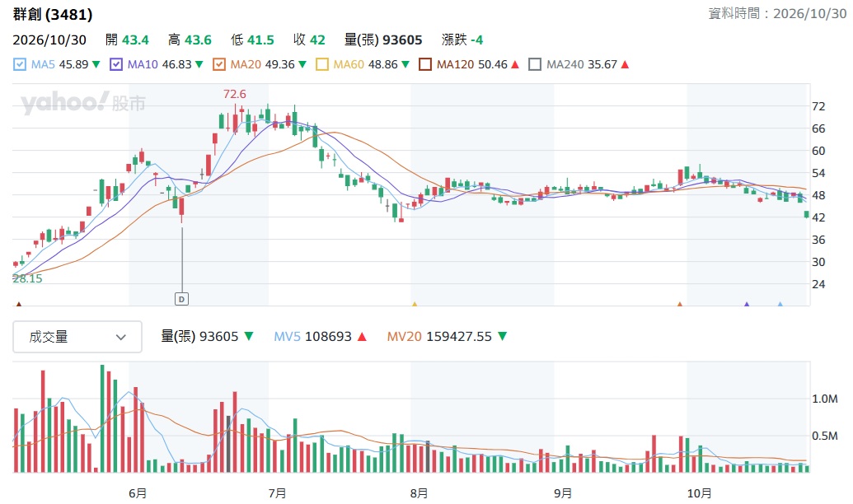This screenshot has height=504, width=853.
Task: Click the 8月 date axis label
Action: 419,493
